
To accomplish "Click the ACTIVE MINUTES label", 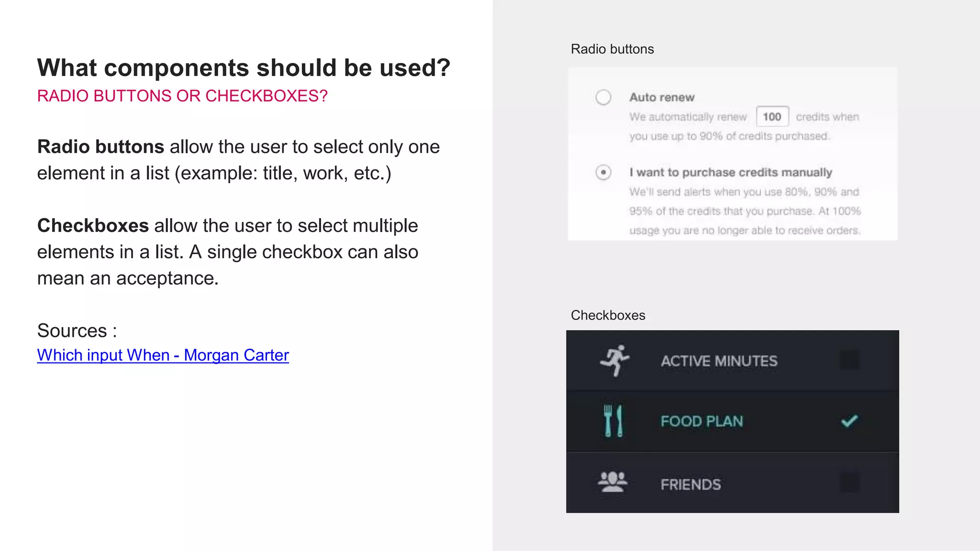I will [x=719, y=361].
